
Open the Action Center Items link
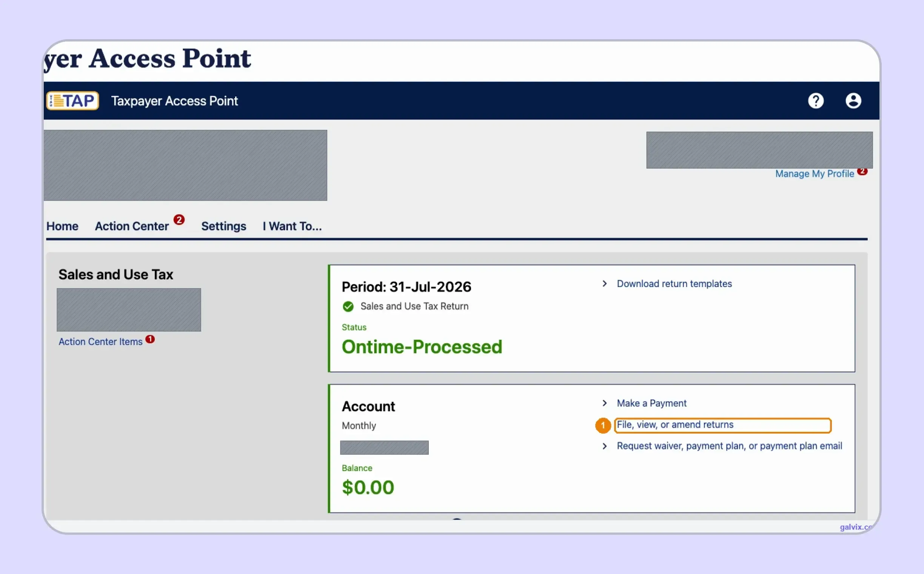click(100, 342)
